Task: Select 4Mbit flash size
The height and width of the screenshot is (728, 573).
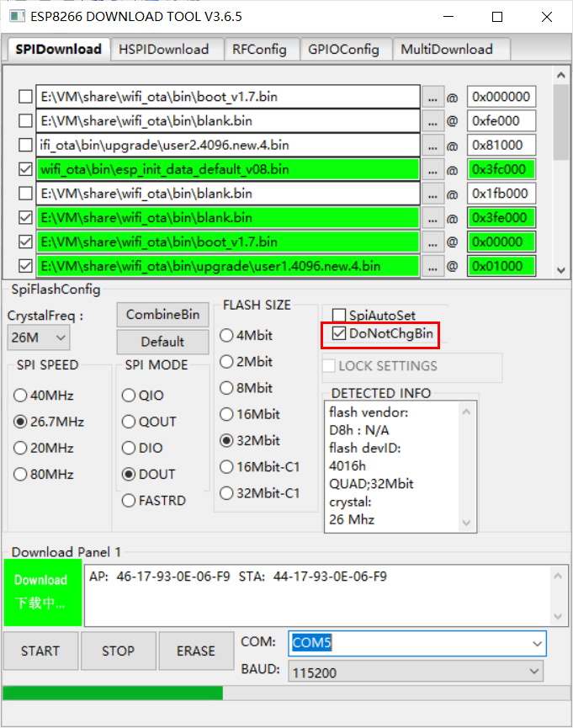Action: tap(226, 335)
